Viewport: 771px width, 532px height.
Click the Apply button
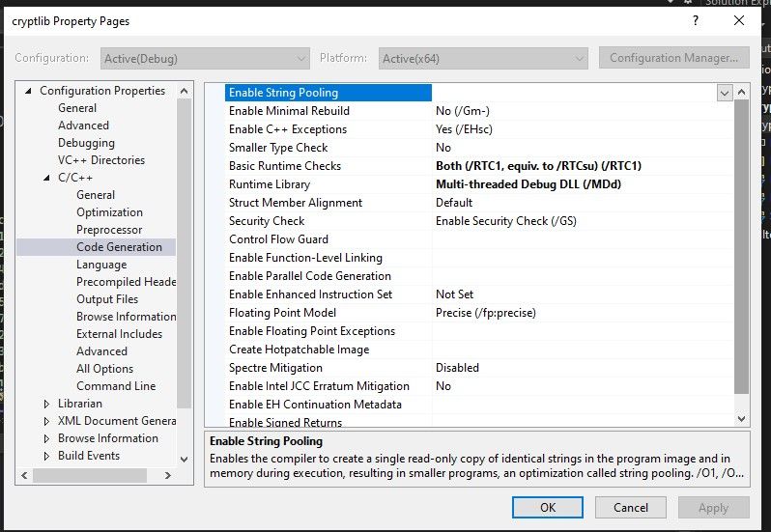pos(713,508)
